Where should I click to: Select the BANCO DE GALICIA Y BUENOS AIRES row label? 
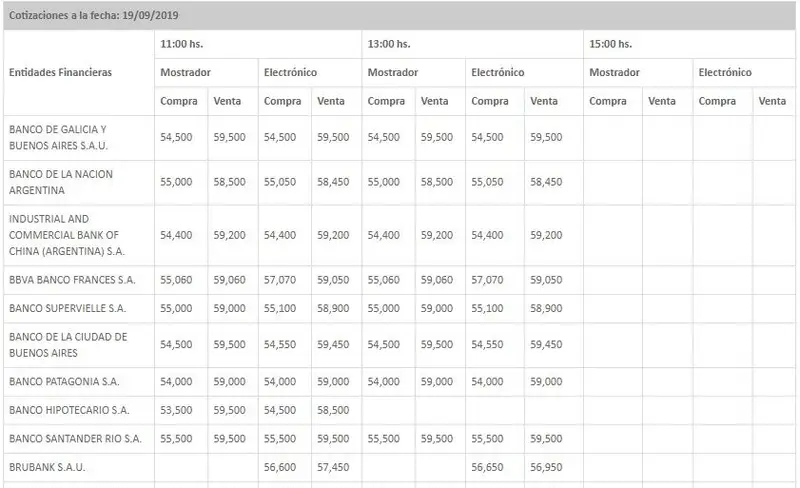pos(57,137)
